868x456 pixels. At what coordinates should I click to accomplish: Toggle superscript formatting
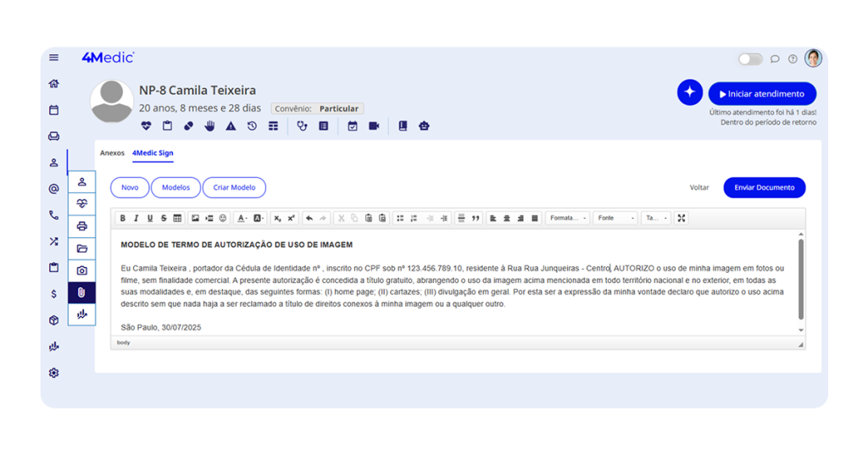click(292, 218)
